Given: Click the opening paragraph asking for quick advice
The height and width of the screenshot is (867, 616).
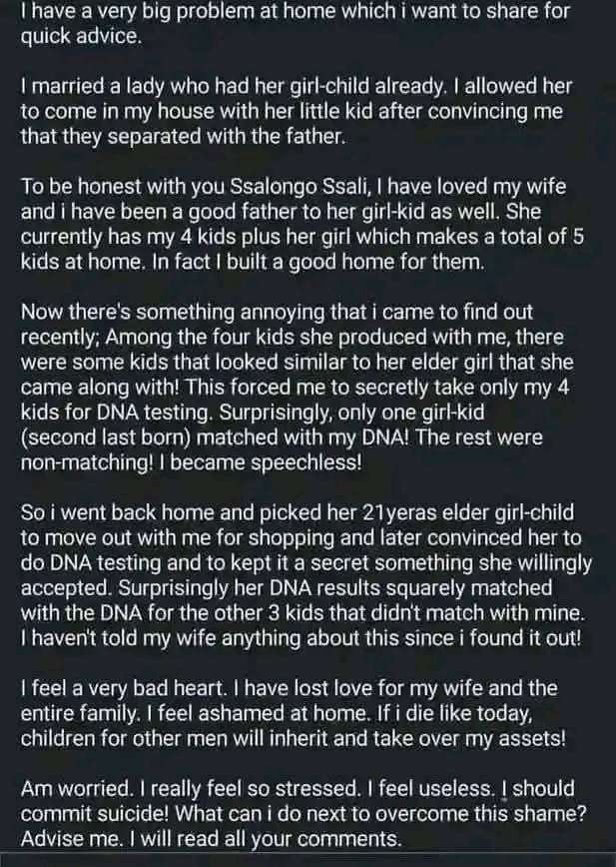Looking at the screenshot, I should pos(295,24).
